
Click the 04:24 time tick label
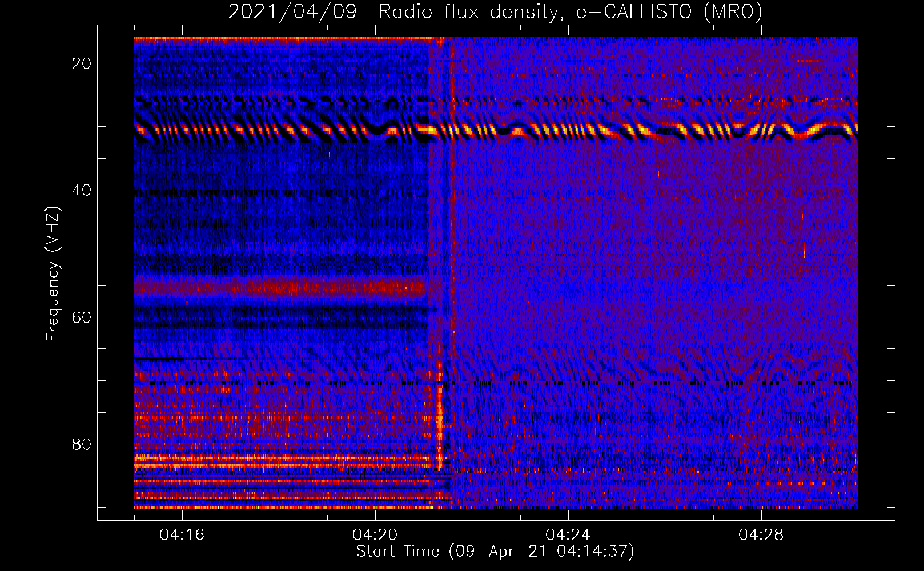coord(568,535)
